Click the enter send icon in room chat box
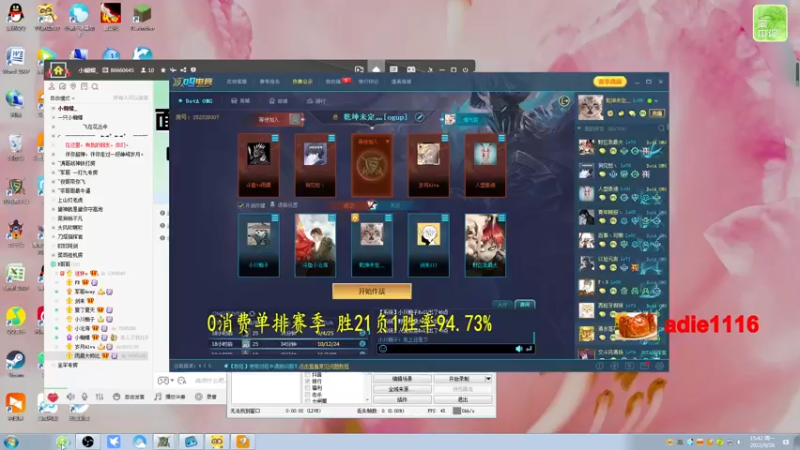Screen dimensions: 800x450 pos(529,349)
